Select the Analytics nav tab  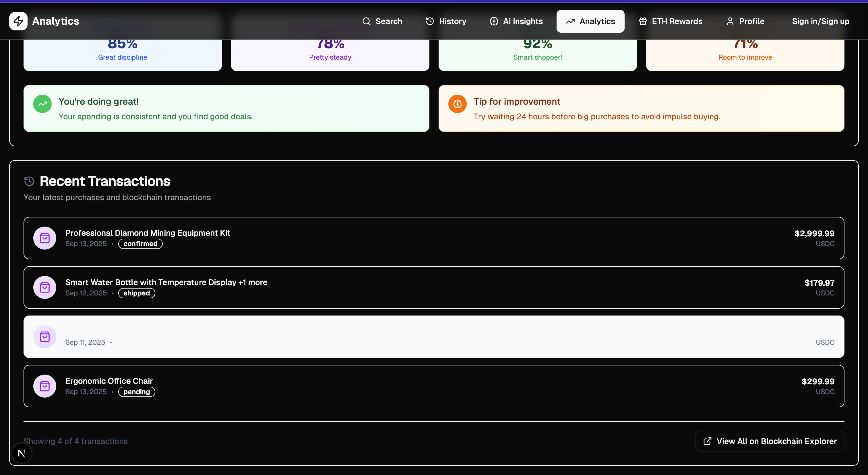tap(590, 21)
